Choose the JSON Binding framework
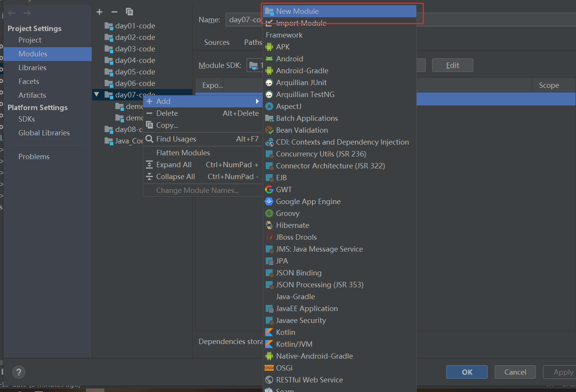 (340, 273)
